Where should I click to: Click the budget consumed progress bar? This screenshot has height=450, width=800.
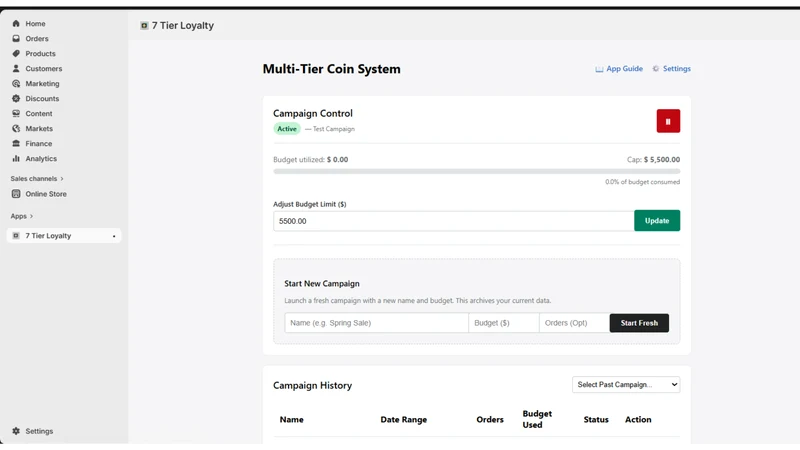[x=477, y=171]
